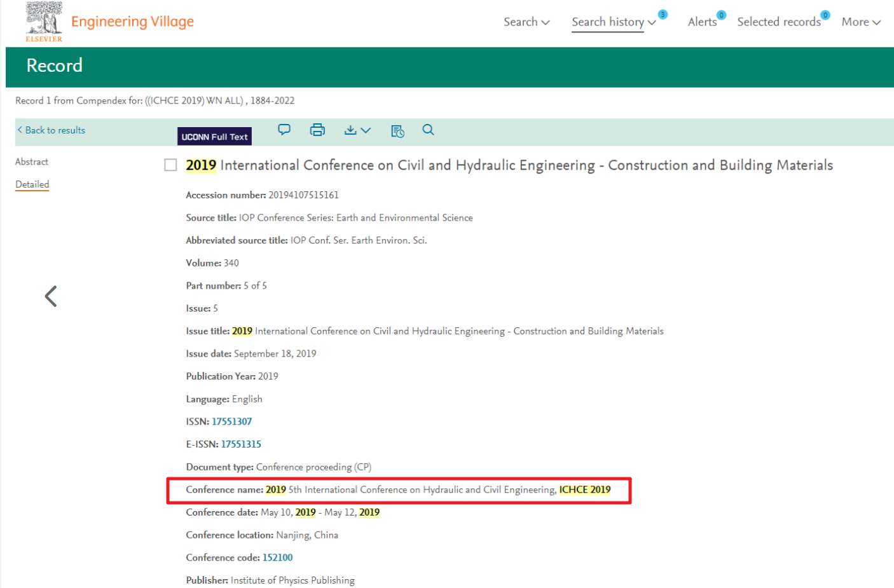This screenshot has width=894, height=588.
Task: Click the Search history count badge
Action: [x=663, y=15]
